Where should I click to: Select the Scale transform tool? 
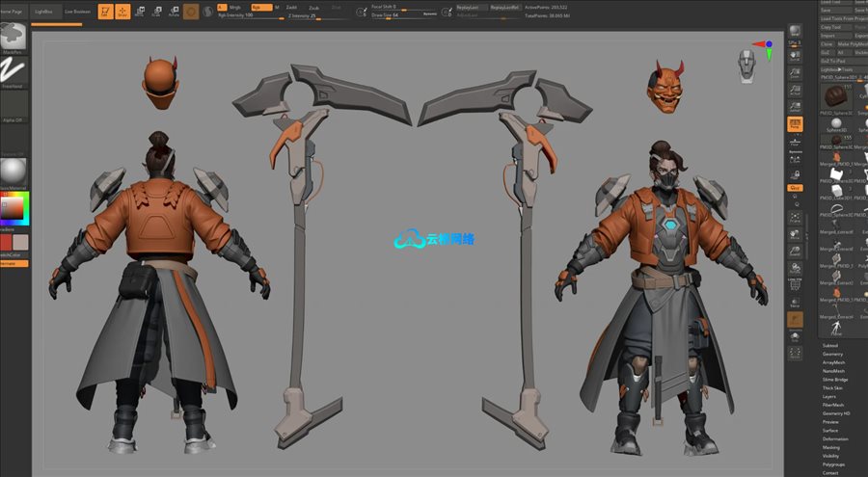tap(157, 12)
